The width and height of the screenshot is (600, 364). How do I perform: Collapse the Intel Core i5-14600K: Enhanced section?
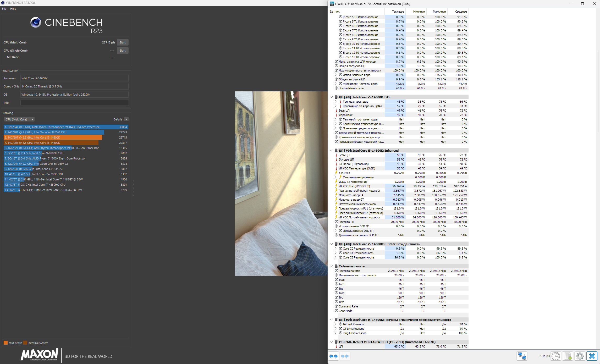coord(331,151)
